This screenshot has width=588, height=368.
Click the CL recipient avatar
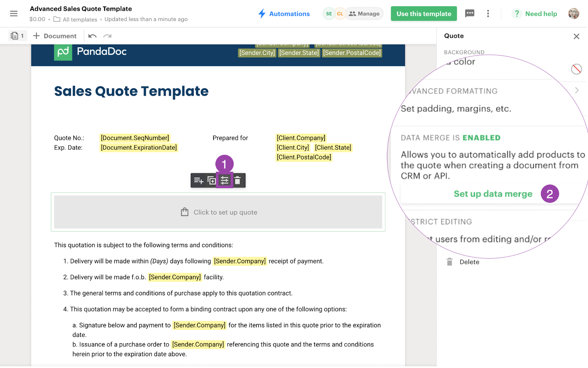(340, 14)
